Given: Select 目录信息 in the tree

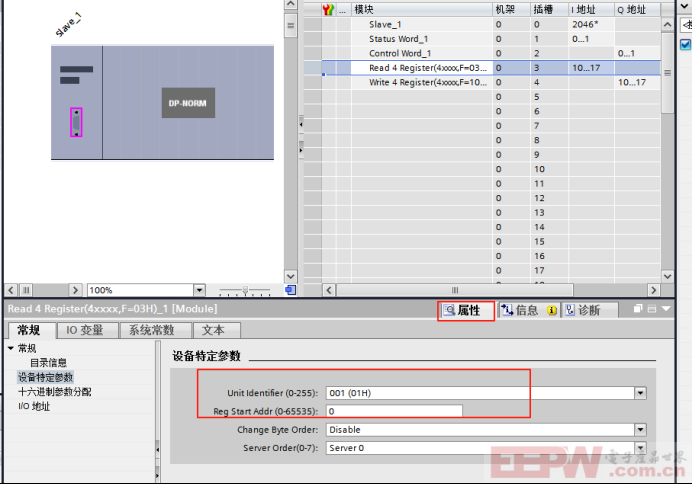Looking at the screenshot, I should [48, 363].
